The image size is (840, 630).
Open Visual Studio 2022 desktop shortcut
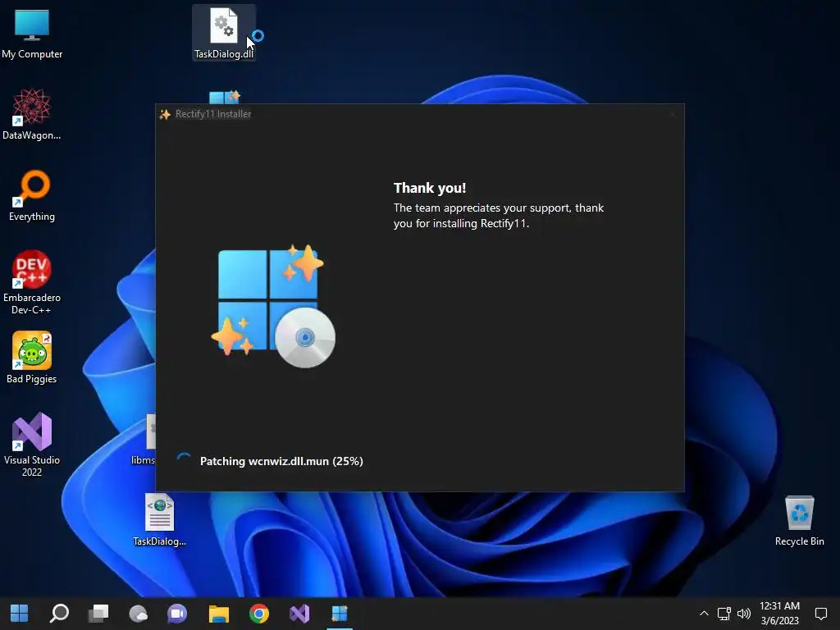(32, 444)
